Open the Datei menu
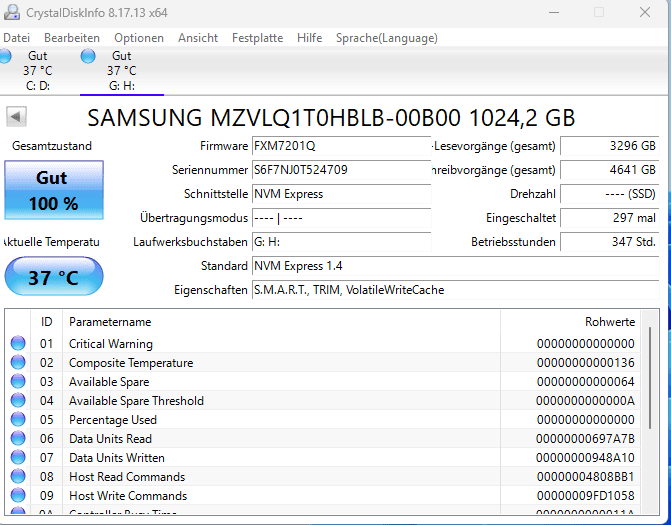The image size is (671, 525). click(x=17, y=38)
